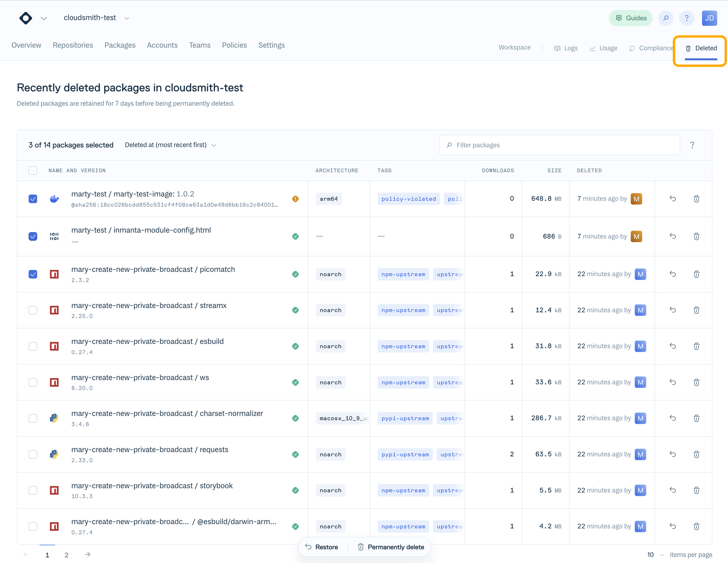The image size is (728, 563).
Task: Open the help question mark in header
Action: [x=686, y=18]
